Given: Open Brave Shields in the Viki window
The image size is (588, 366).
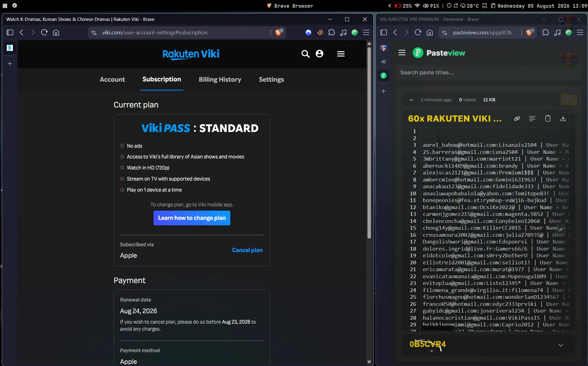Looking at the screenshot, I should point(279,32).
